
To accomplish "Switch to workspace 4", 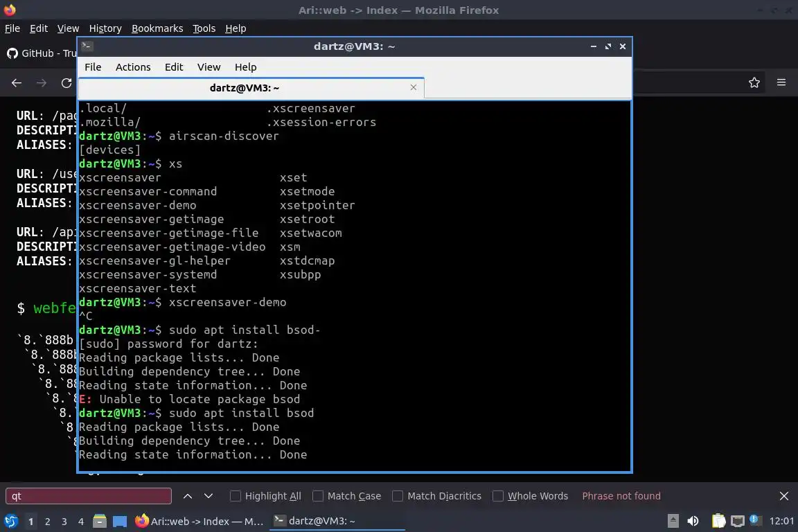I will (x=81, y=522).
